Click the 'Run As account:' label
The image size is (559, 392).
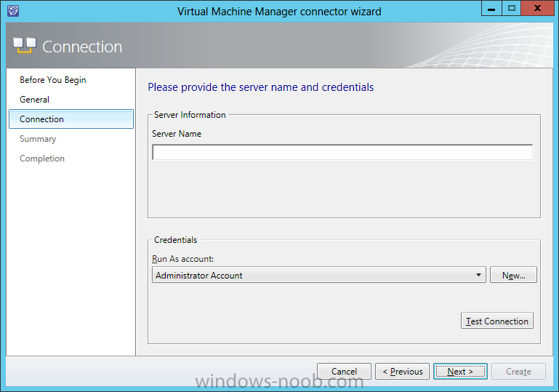coord(182,259)
